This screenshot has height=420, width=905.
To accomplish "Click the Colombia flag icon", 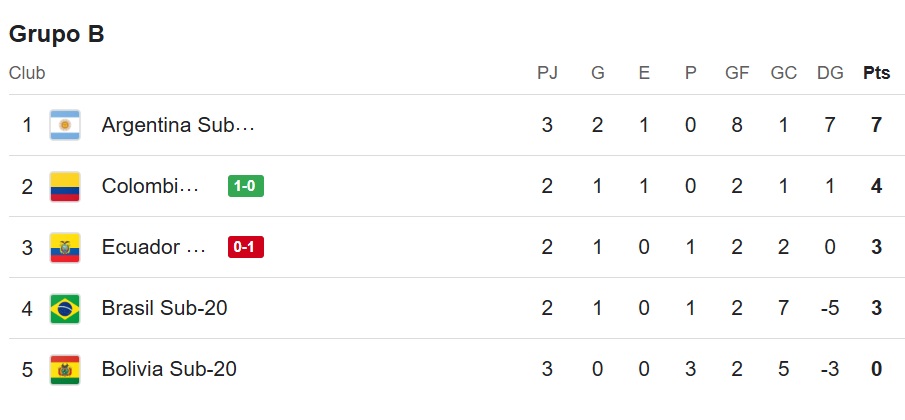I will tap(65, 186).
